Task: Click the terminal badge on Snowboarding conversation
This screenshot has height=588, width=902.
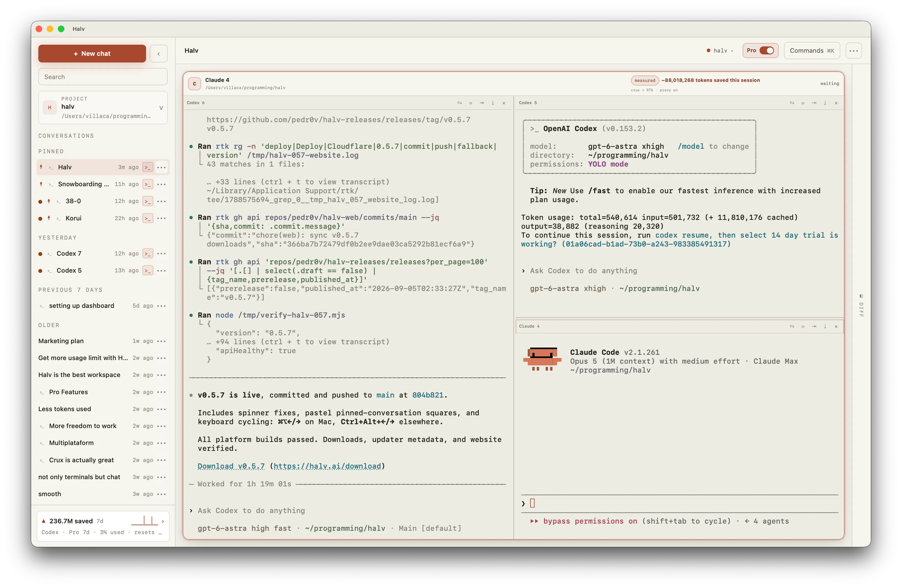Action: tap(148, 184)
